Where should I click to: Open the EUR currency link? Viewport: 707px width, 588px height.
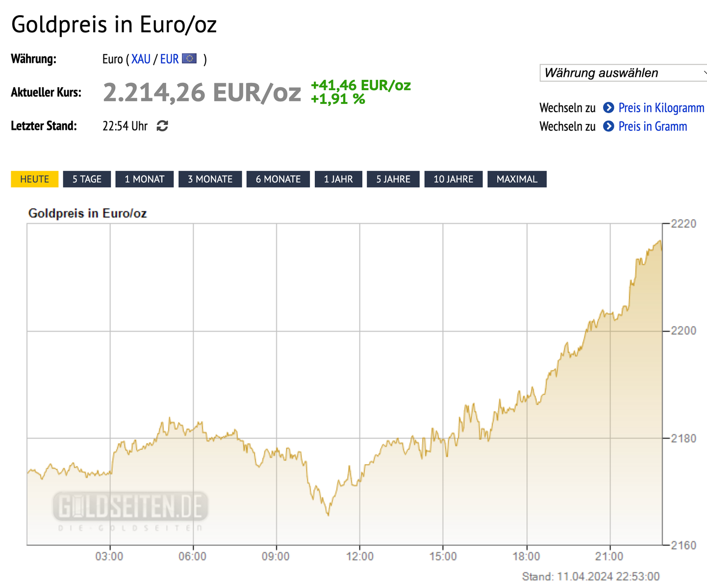pyautogui.click(x=169, y=59)
